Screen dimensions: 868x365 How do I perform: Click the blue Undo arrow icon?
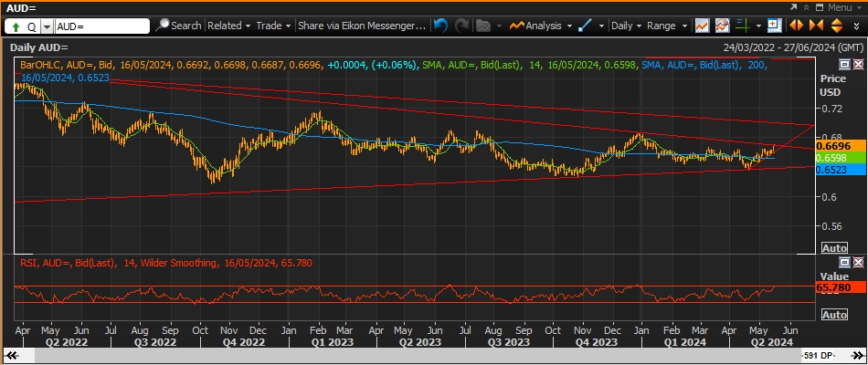pyautogui.click(x=440, y=26)
